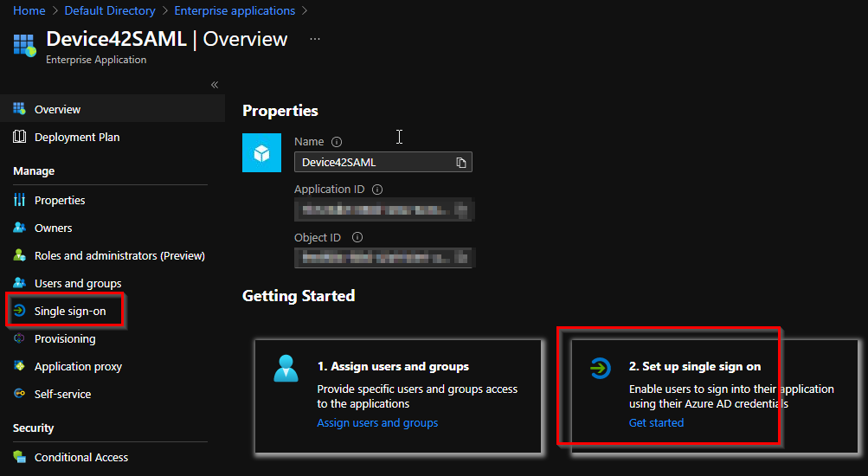The height and width of the screenshot is (476, 868).
Task: Click the Get started link
Action: pyautogui.click(x=656, y=422)
